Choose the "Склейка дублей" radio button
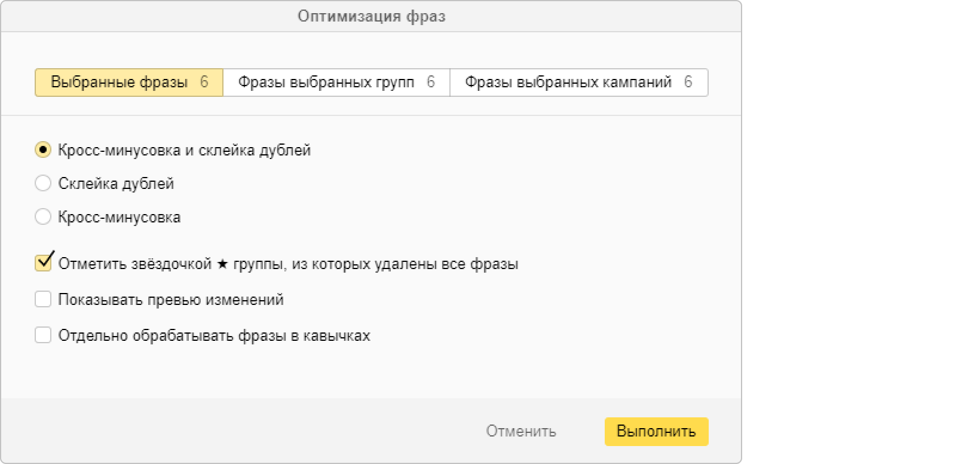This screenshot has height=464, width=980. click(x=43, y=183)
